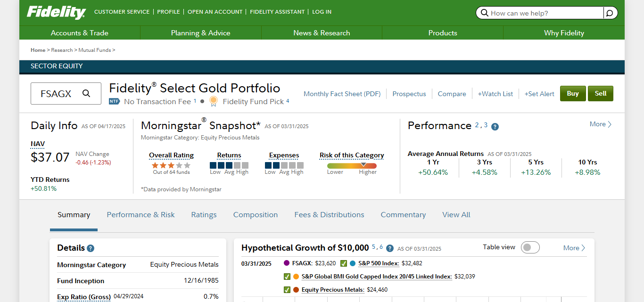The height and width of the screenshot is (302, 644).
Task: Click the +Set Alert link
Action: coord(539,94)
